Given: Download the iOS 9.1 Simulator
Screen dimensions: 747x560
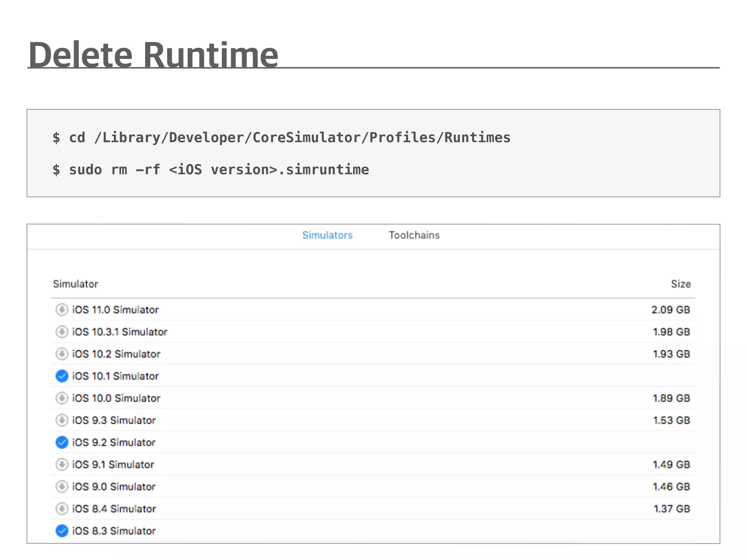Looking at the screenshot, I should click(x=62, y=464).
